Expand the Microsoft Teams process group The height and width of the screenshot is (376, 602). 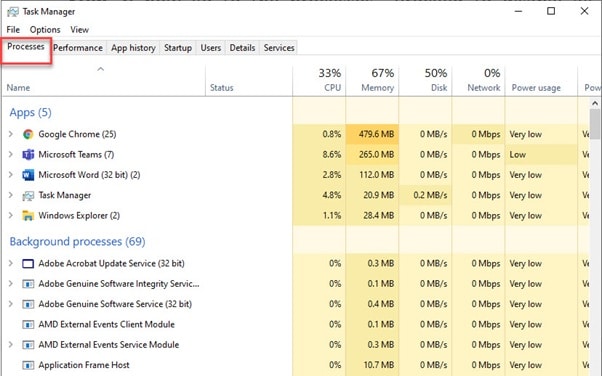click(11, 154)
